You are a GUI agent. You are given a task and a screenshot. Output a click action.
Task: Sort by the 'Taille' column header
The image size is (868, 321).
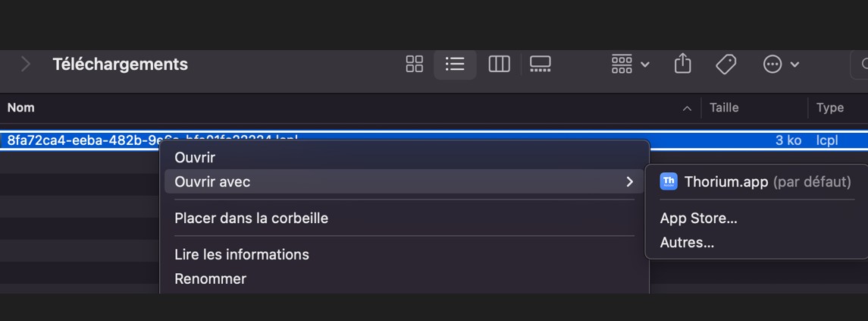pos(724,108)
